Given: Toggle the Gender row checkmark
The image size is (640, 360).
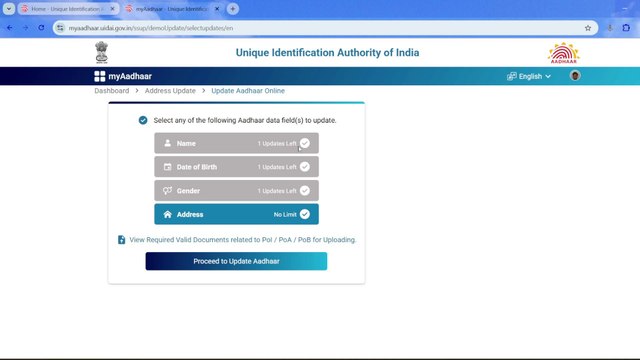Looking at the screenshot, I should pos(304,191).
